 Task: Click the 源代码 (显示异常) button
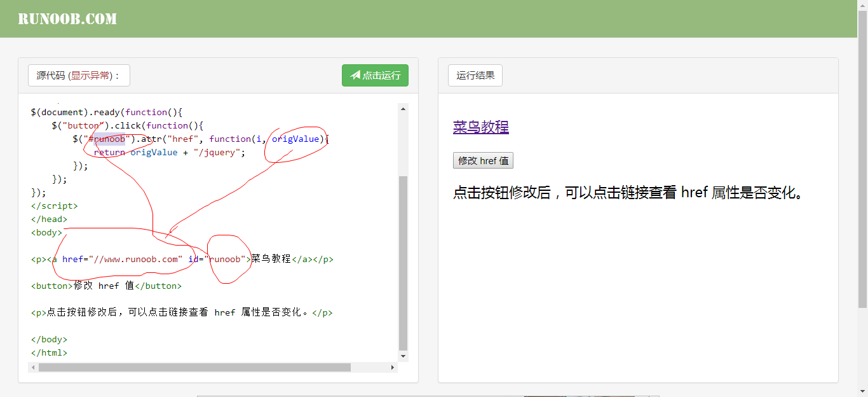79,75
